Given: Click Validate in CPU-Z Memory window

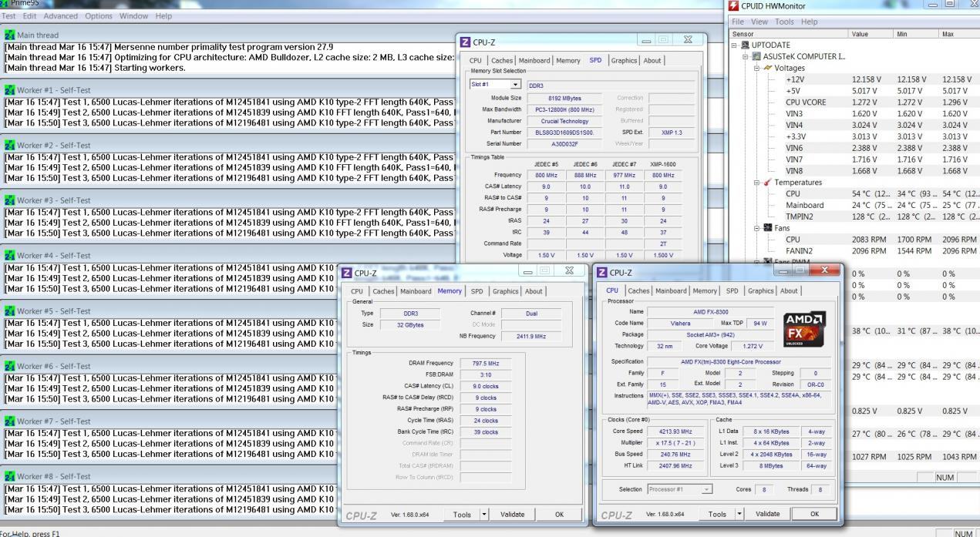Looking at the screenshot, I should (x=512, y=514).
